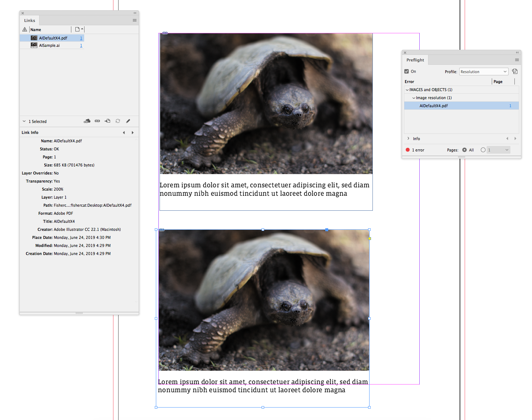Click the Embed Profile icon in Preflight

pyautogui.click(x=515, y=71)
